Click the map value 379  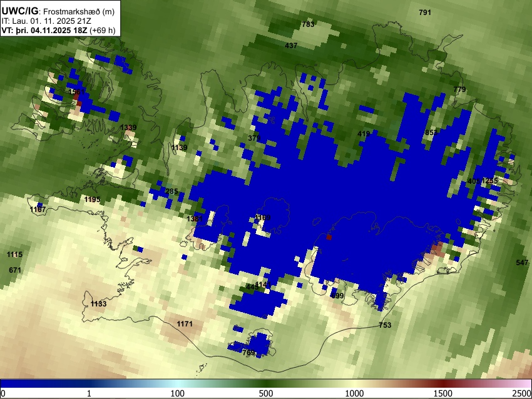click(x=254, y=138)
